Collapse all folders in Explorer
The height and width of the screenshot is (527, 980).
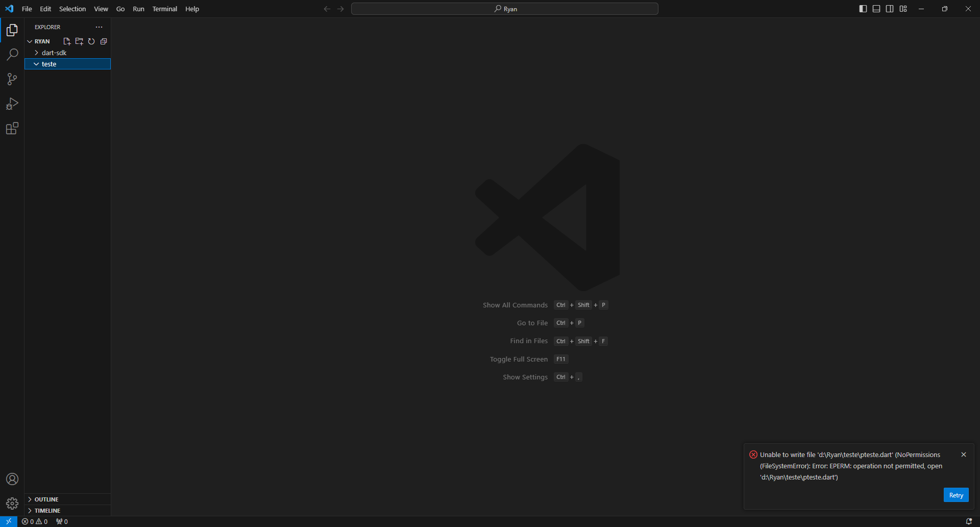tap(104, 41)
